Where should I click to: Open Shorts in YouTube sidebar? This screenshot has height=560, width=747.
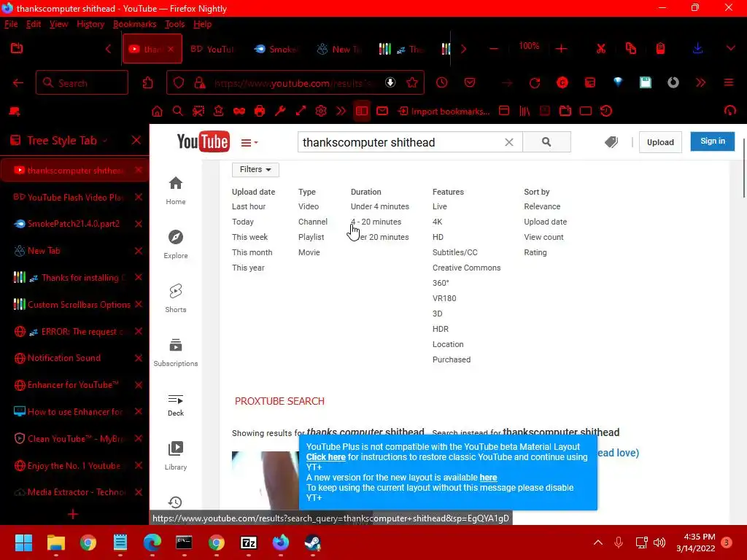pos(175,298)
